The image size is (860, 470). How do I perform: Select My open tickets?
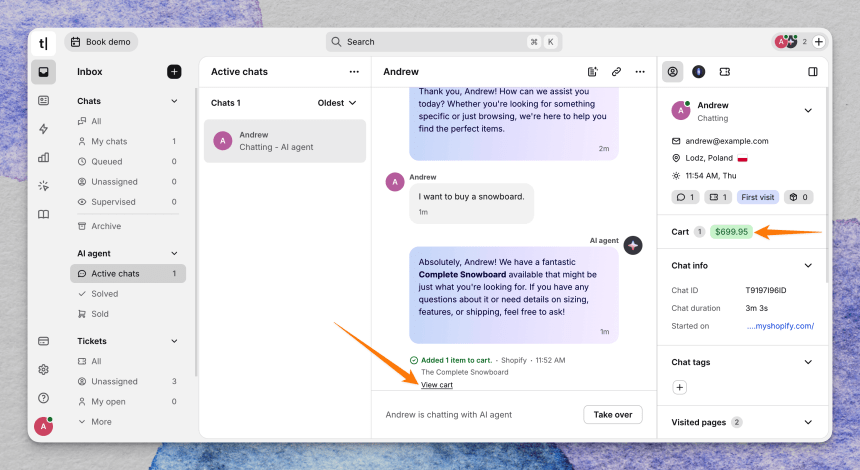tap(127, 402)
